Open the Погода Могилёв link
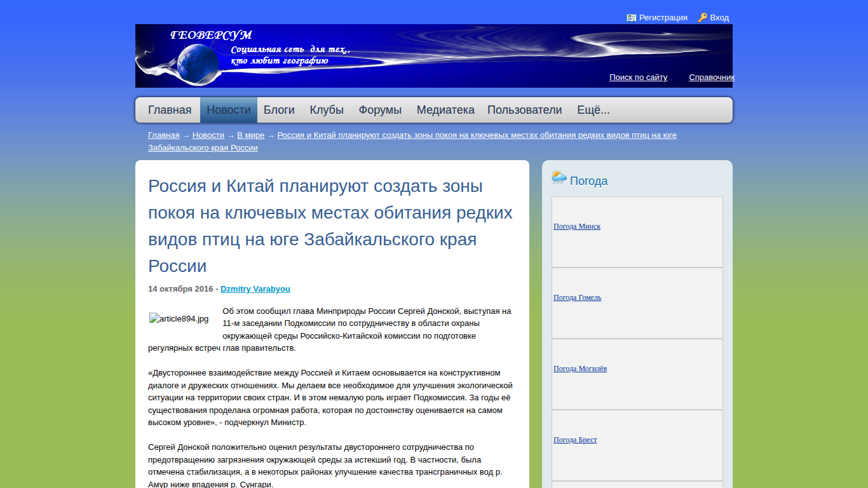Viewport: 868px width, 488px height. (580, 369)
